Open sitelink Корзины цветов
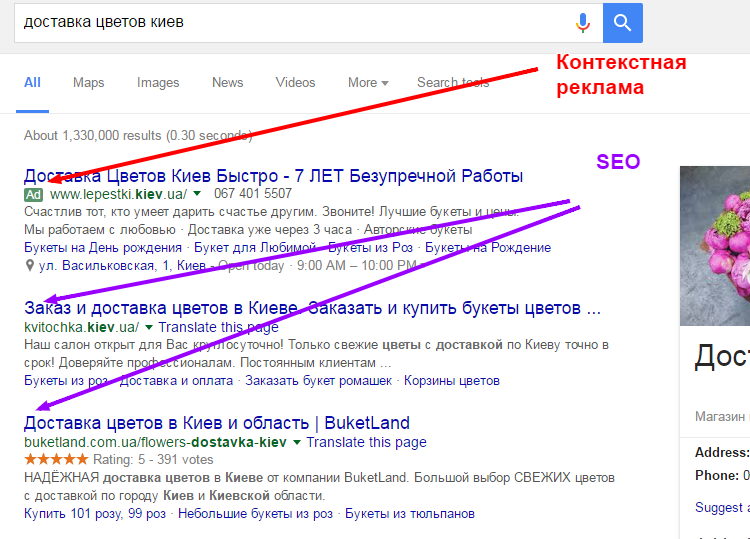Viewport: 750px width, 539px height. [x=452, y=381]
